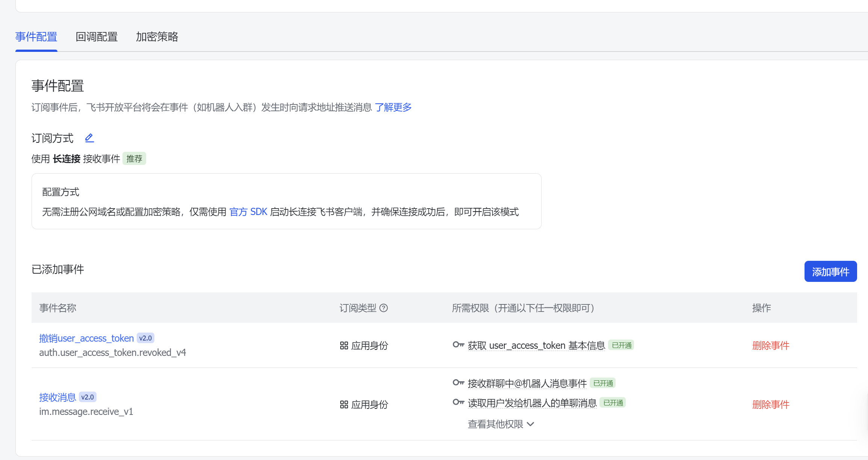Open the 接收消息 event link

pyautogui.click(x=57, y=397)
